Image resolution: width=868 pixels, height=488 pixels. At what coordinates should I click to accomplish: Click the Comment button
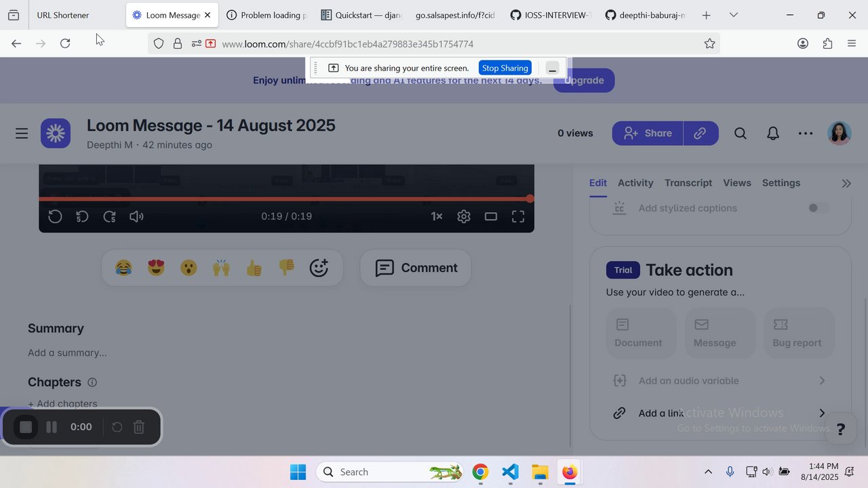pyautogui.click(x=416, y=268)
